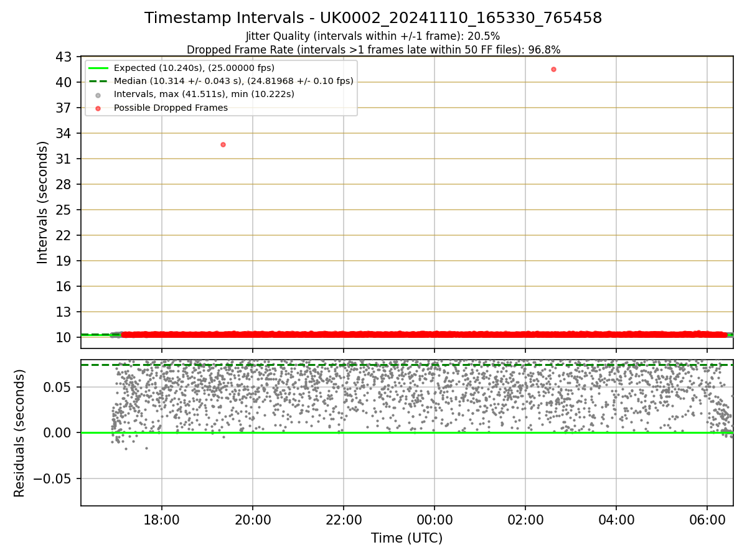This screenshot has height=560, width=747.
Task: Click the '13' tick on the intervals axis
Action: click(65, 312)
